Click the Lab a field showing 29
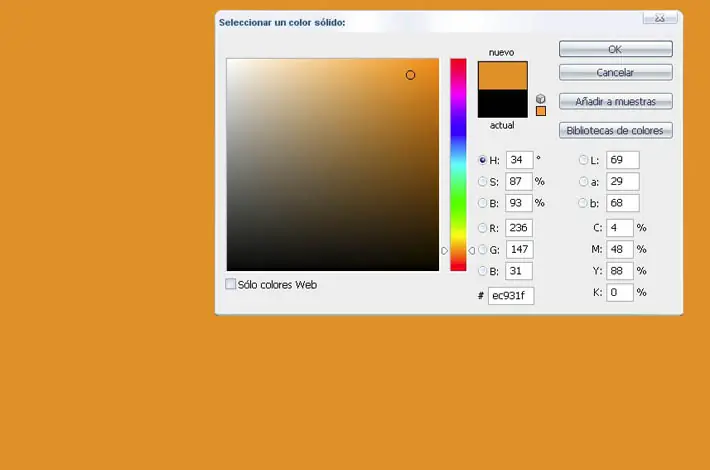This screenshot has width=710, height=470. (623, 182)
